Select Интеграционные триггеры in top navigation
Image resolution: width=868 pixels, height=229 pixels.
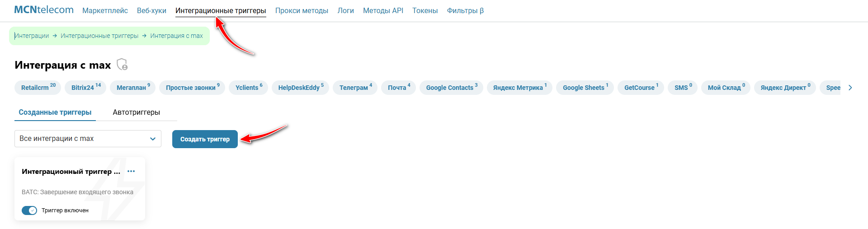[x=221, y=10]
